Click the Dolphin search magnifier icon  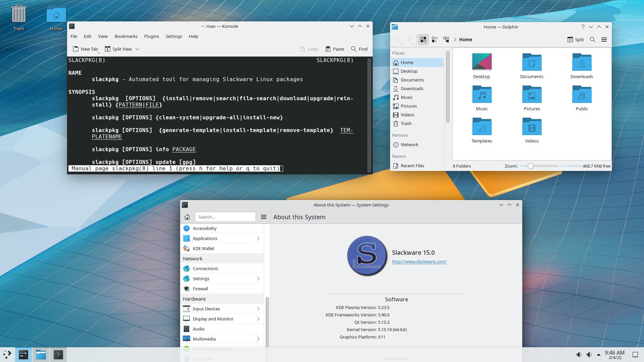[593, 40]
